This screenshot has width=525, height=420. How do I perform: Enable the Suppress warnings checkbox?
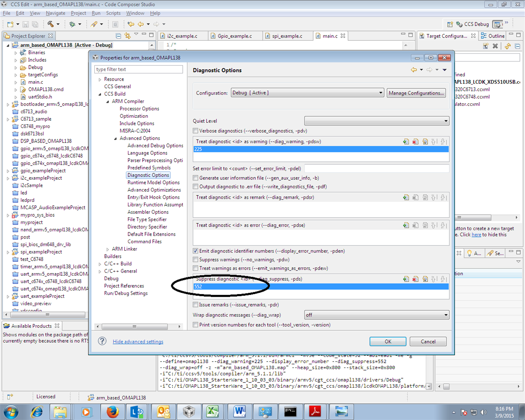[x=195, y=260]
